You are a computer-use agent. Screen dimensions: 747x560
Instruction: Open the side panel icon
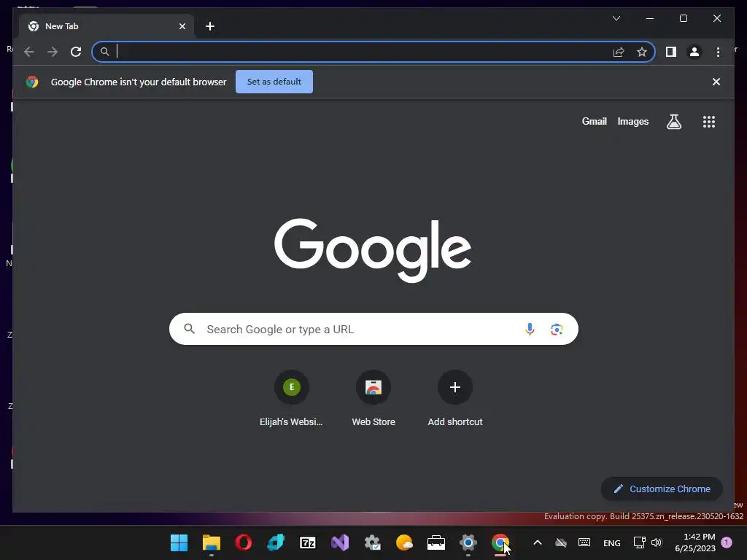(x=671, y=52)
